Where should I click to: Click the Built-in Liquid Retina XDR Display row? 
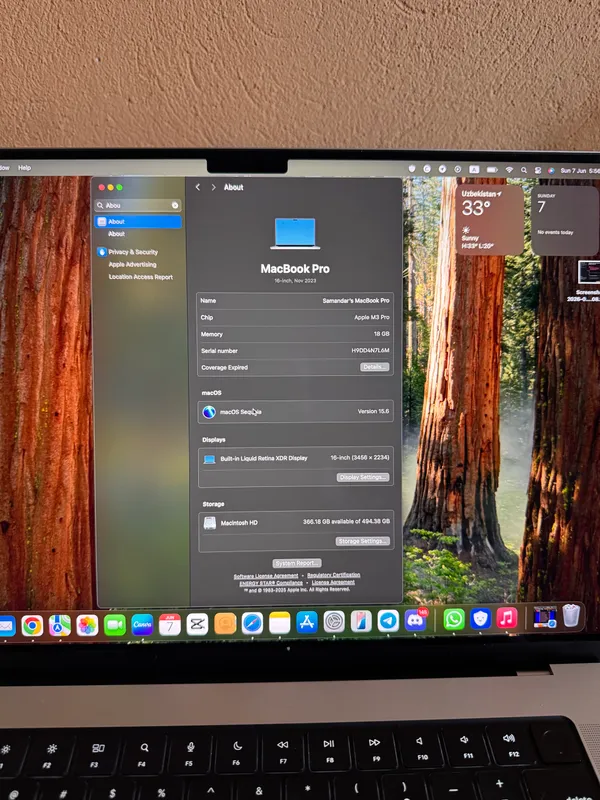coord(295,459)
